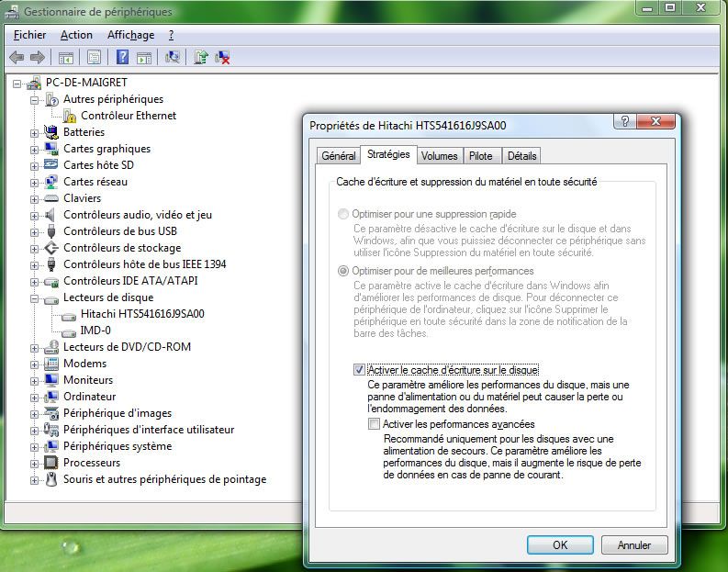The image size is (728, 572).
Task: Switch to the Volumes tab
Action: tap(439, 155)
